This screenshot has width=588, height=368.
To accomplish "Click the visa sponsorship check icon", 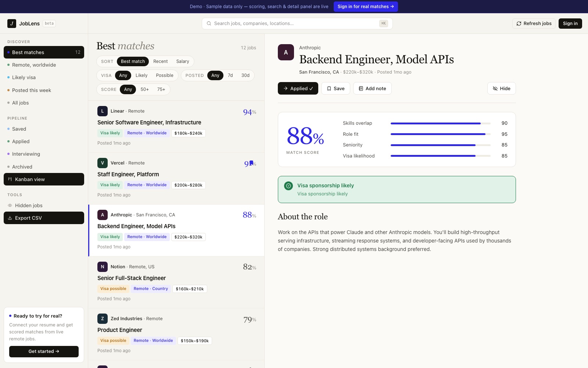I will coord(288,186).
